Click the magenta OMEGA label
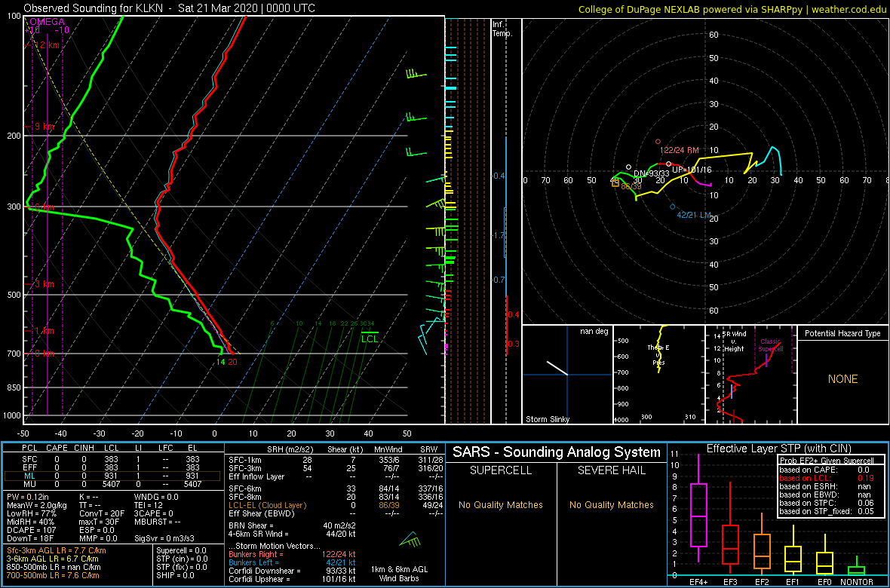The height and width of the screenshot is (588, 890). click(47, 22)
